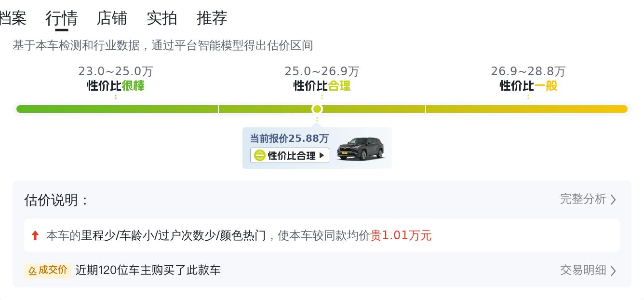Screen dimensions: 644x300
Task: Click the 26.9~28.8万 price range label
Action: point(528,71)
